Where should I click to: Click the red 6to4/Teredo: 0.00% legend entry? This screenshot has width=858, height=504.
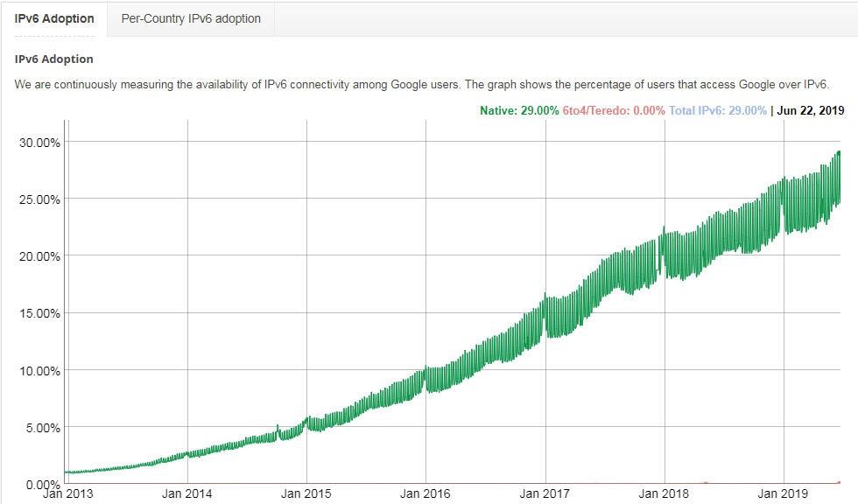pyautogui.click(x=614, y=110)
